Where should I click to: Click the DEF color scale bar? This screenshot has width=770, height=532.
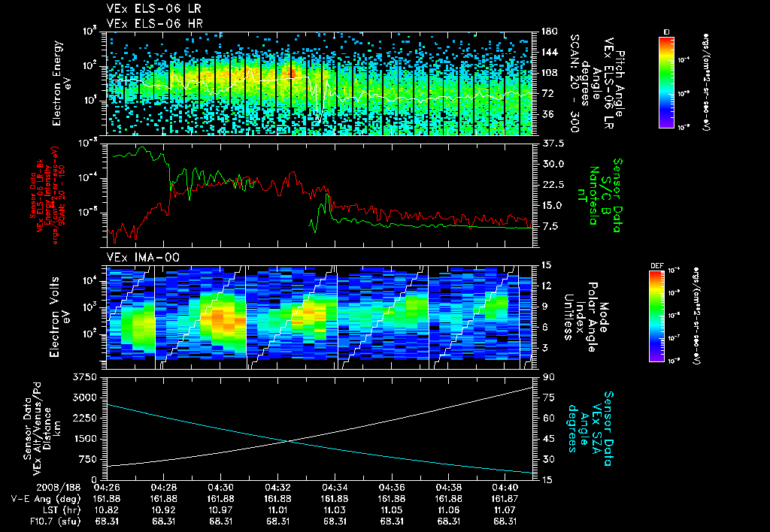coord(656,316)
